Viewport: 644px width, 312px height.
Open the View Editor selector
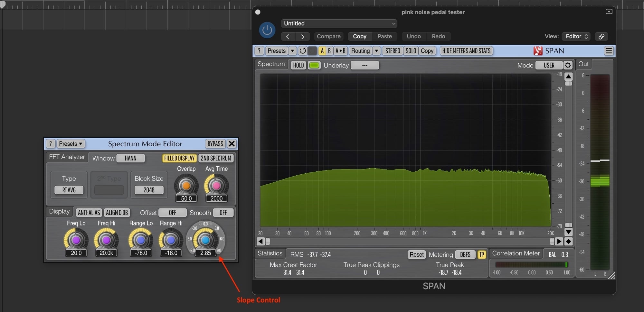point(576,36)
